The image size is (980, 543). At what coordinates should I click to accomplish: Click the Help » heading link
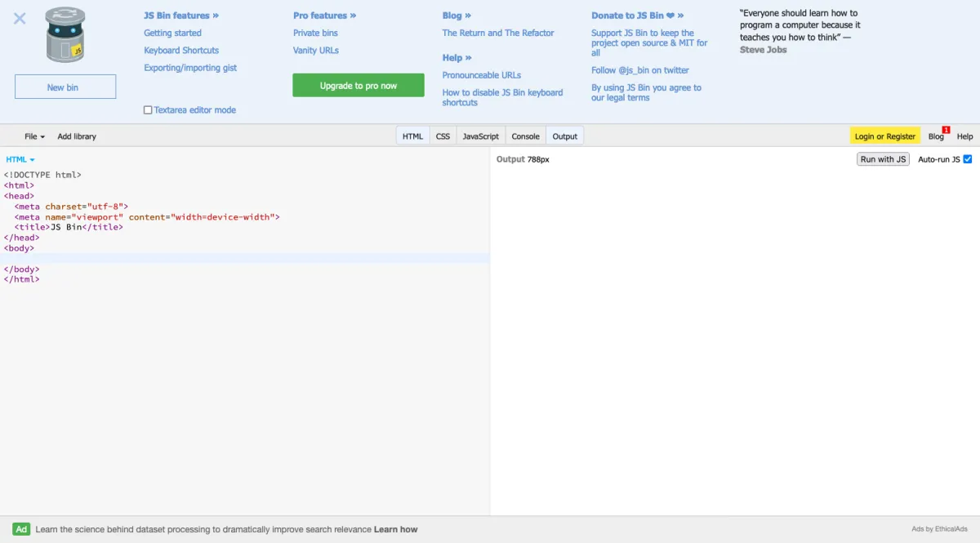coord(457,58)
